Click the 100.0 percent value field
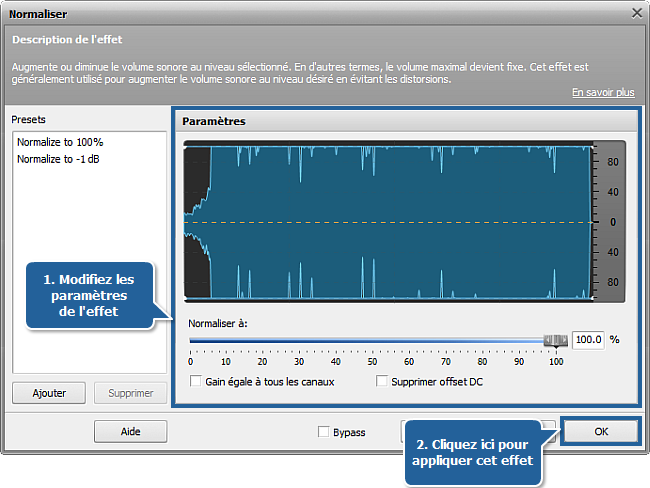 click(x=588, y=340)
